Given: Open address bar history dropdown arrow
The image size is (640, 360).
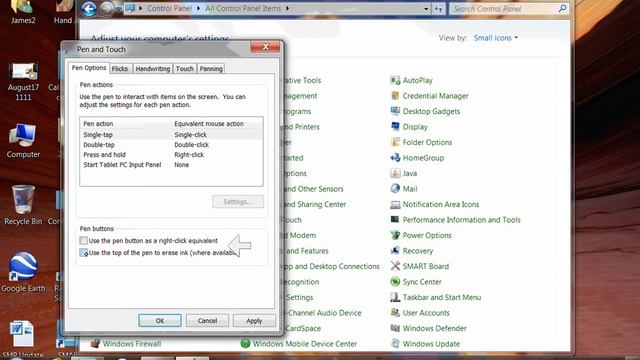Looking at the screenshot, I should (x=426, y=9).
